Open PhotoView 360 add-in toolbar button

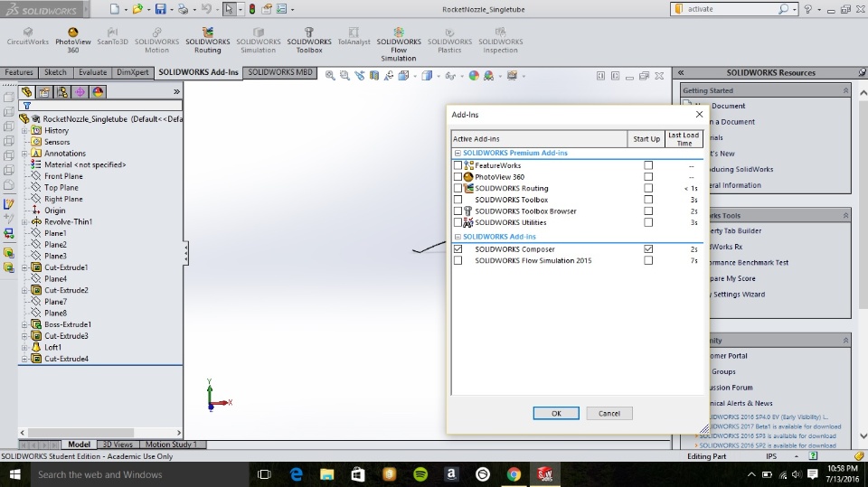(x=72, y=41)
